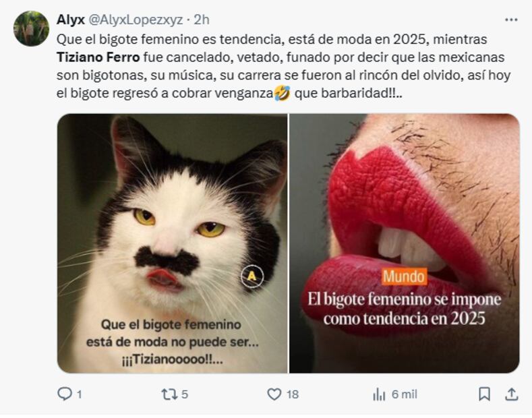532x418 pixels.
Task: Click the 6 mil views count
Action: point(405,394)
